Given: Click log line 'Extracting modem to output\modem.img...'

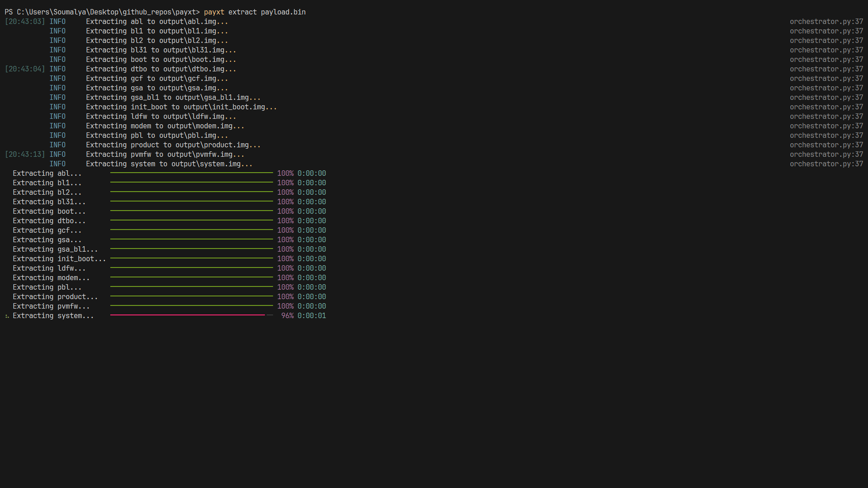Looking at the screenshot, I should 165,126.
